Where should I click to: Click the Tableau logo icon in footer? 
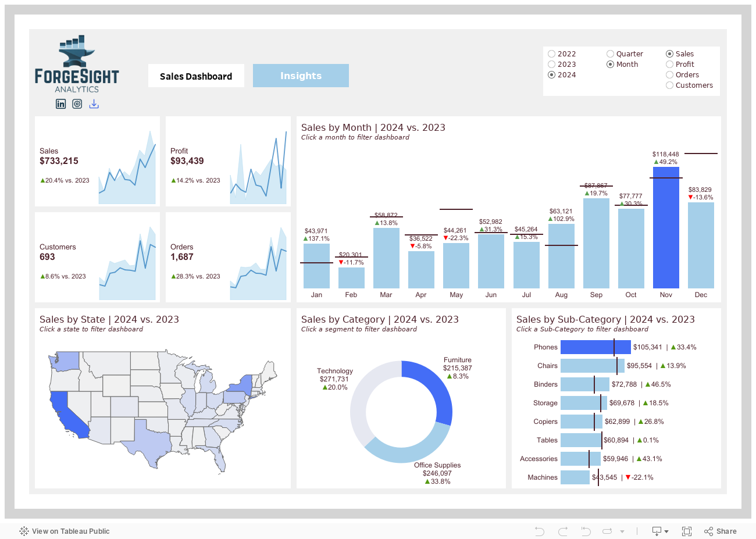[24, 531]
